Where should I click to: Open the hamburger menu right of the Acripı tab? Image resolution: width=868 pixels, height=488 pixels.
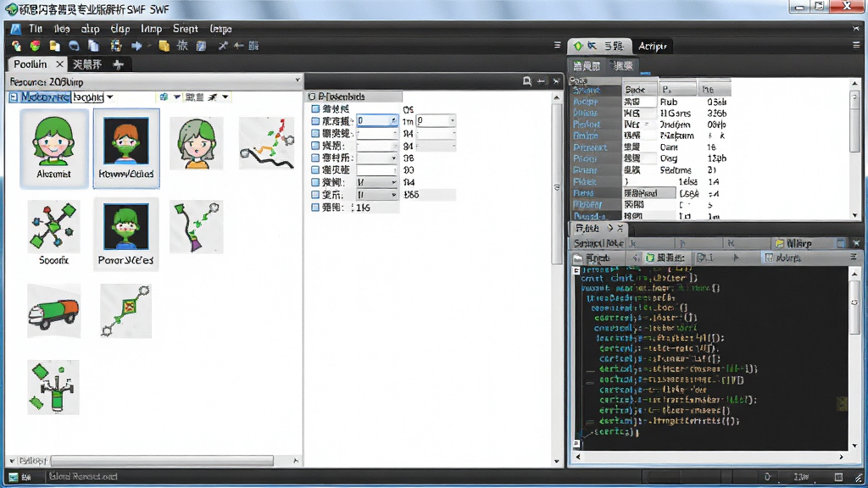[856, 46]
